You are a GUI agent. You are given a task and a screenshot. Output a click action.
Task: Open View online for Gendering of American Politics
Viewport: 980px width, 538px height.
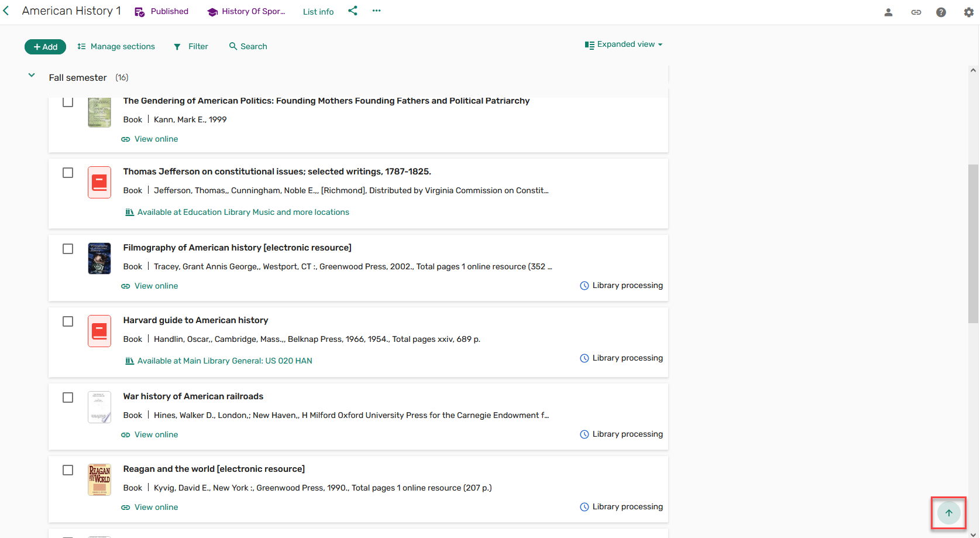pos(150,139)
